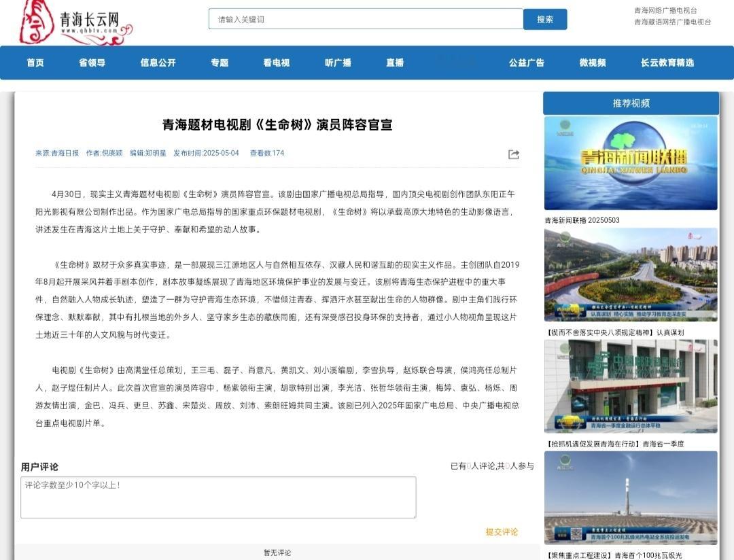Image resolution: width=734 pixels, height=560 pixels.
Task: Open the 微视频 navigation item
Action: [593, 63]
